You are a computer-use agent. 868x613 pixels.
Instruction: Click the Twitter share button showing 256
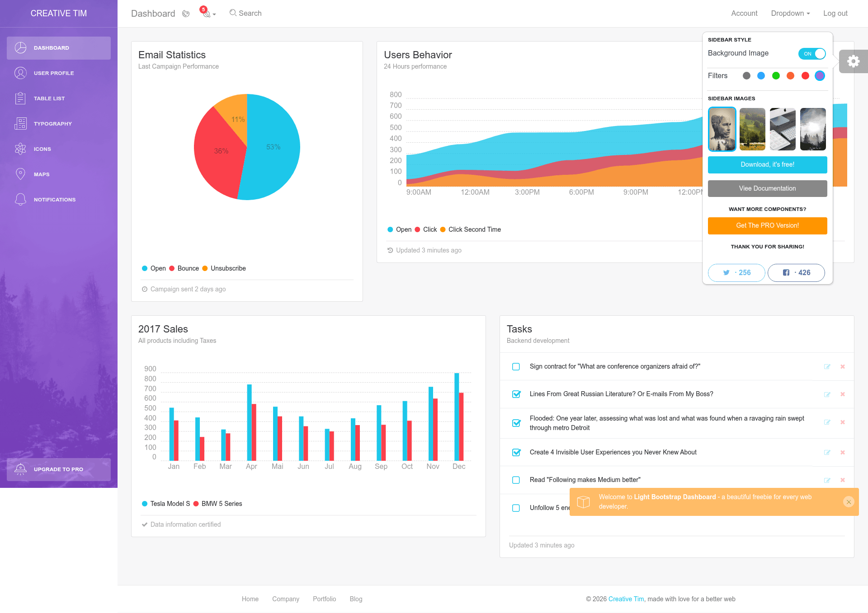click(736, 273)
